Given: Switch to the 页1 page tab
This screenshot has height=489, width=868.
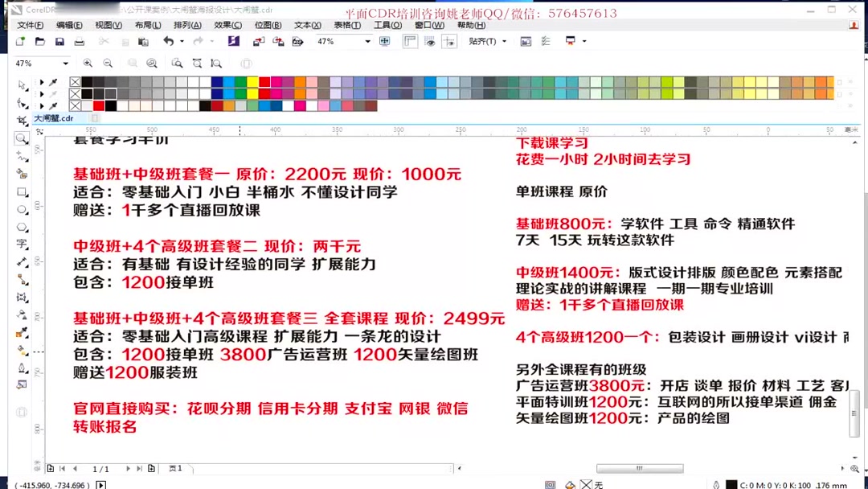Looking at the screenshot, I should click(174, 467).
